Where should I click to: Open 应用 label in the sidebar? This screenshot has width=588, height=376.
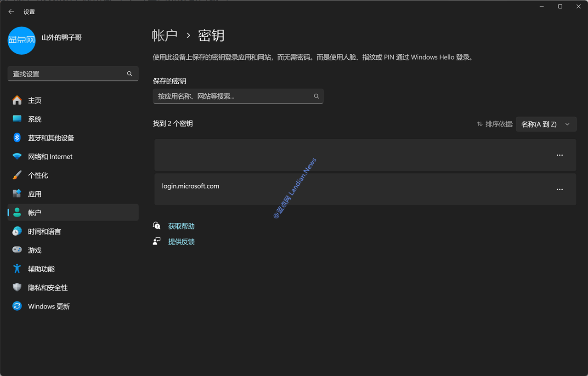(x=35, y=194)
